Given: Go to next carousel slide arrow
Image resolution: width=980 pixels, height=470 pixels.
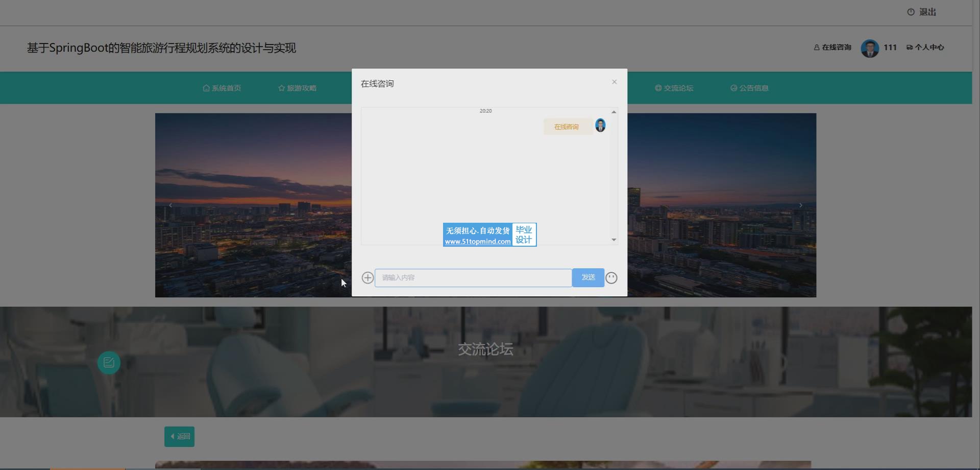Looking at the screenshot, I should pos(800,205).
